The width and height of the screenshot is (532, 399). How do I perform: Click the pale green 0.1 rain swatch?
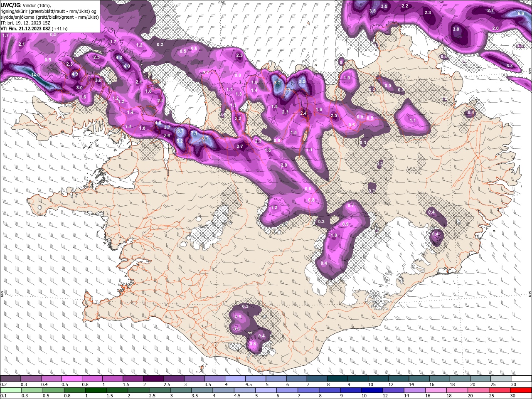click(10, 390)
